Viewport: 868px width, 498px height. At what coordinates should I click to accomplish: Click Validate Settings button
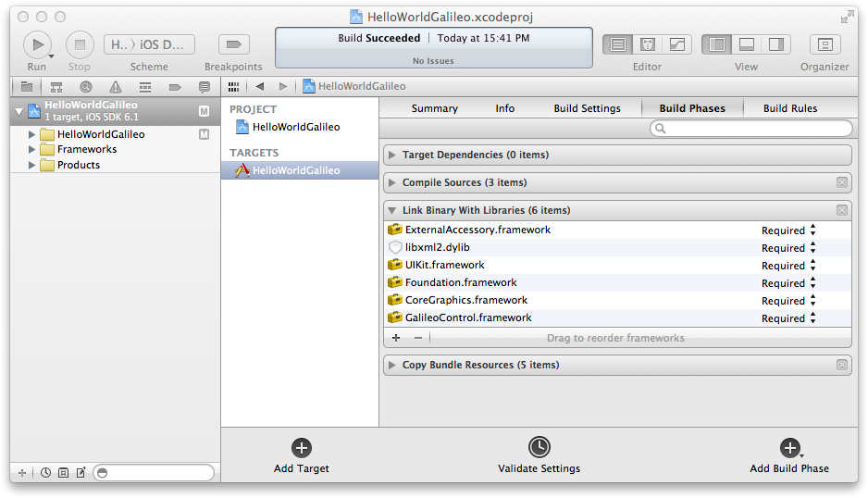click(x=539, y=455)
